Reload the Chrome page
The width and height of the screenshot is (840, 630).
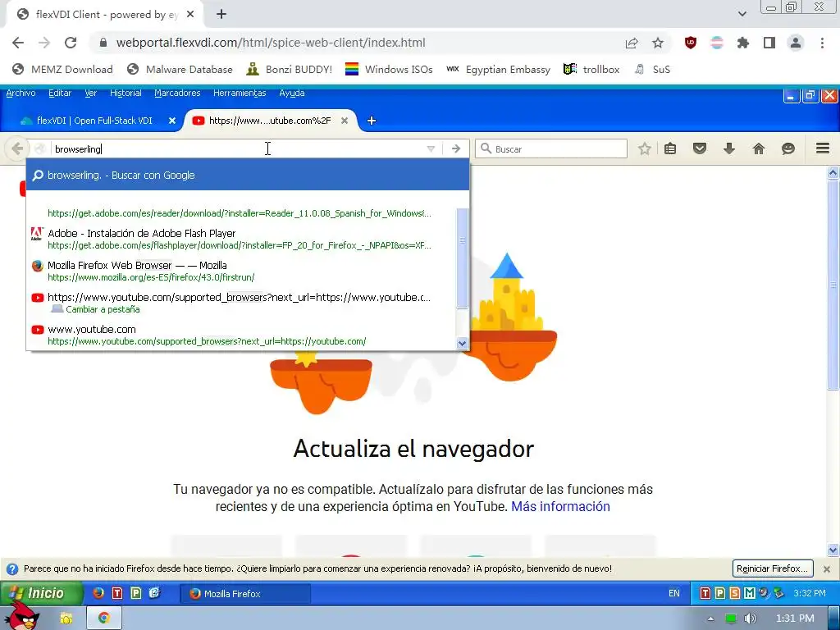[x=71, y=43]
